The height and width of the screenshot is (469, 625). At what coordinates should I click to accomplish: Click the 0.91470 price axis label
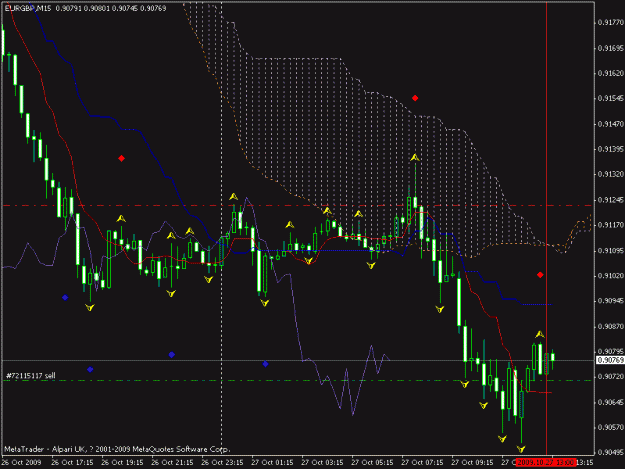611,124
